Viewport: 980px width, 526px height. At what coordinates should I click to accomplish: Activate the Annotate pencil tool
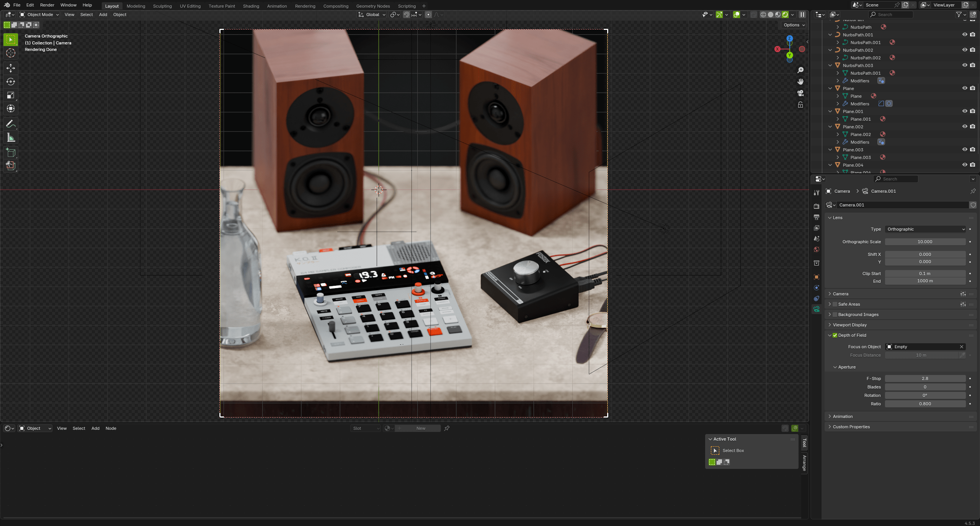pyautogui.click(x=11, y=124)
